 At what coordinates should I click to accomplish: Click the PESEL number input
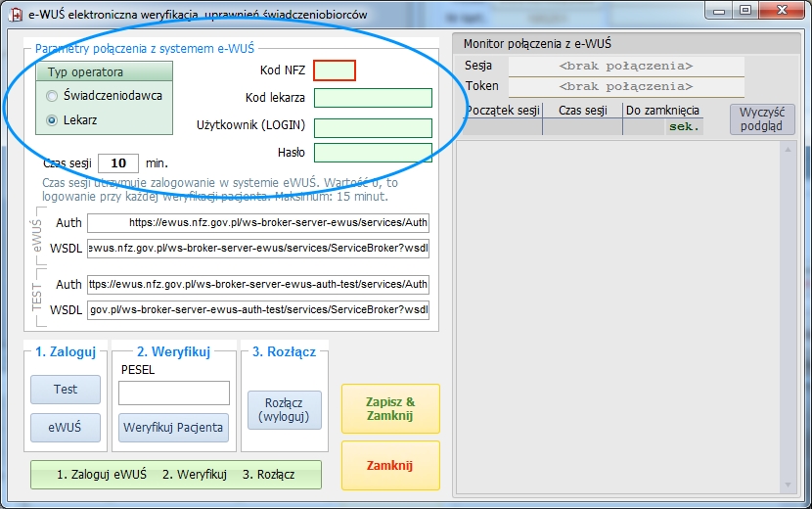coord(174,393)
